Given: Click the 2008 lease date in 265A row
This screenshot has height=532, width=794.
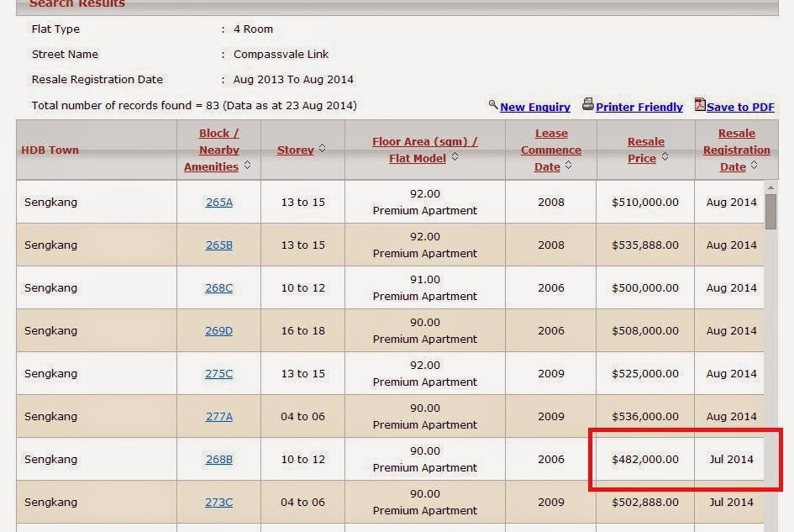Looking at the screenshot, I should 551,203.
